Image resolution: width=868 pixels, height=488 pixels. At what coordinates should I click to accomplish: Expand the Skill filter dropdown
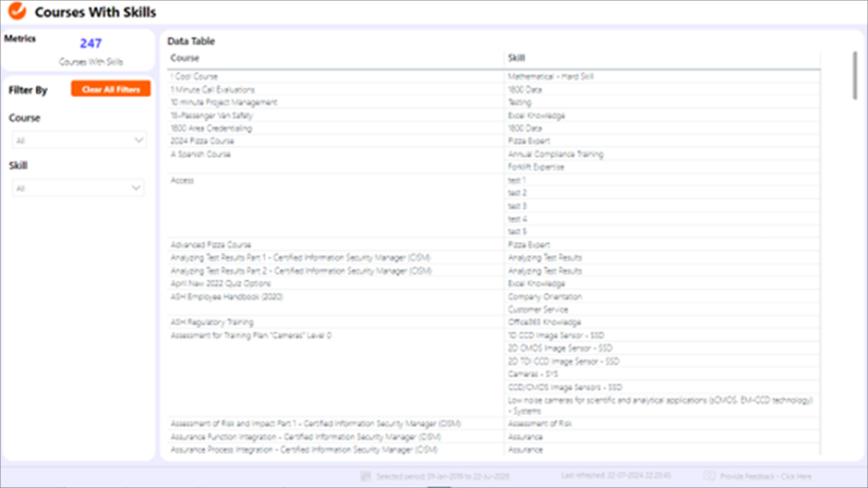tap(78, 189)
